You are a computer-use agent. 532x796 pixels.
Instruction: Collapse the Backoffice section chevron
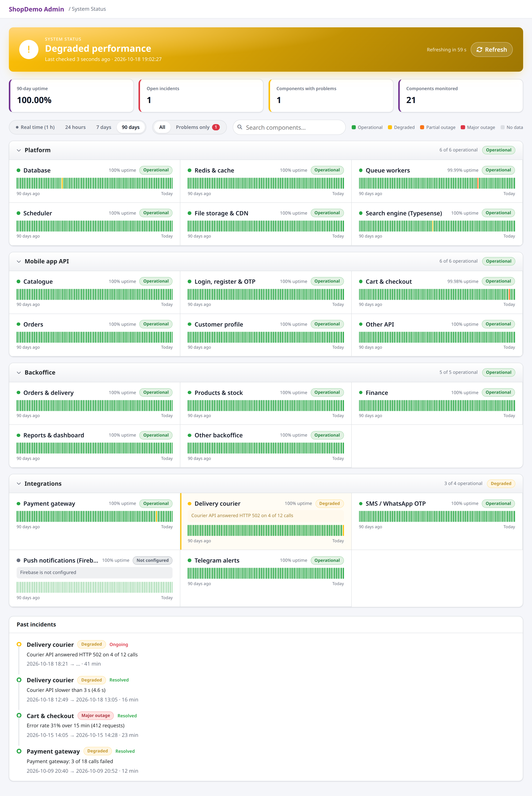pos(19,372)
